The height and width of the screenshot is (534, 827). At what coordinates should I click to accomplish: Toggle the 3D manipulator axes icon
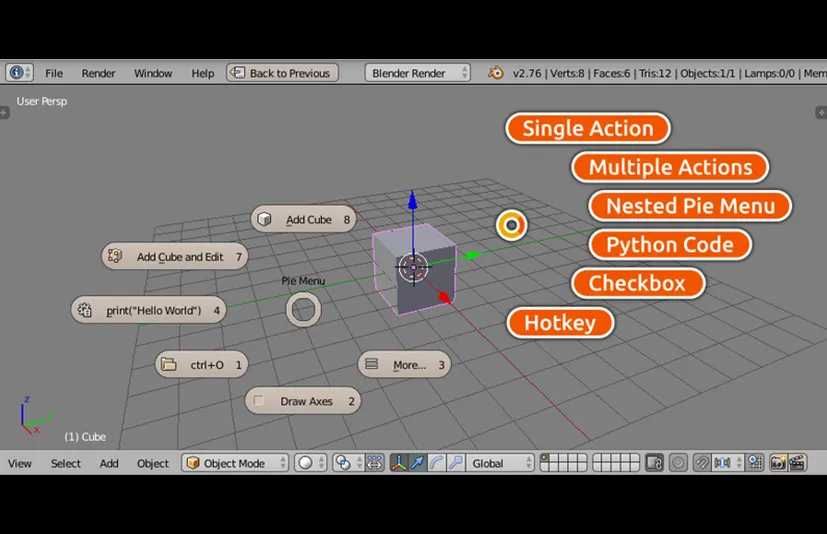399,463
